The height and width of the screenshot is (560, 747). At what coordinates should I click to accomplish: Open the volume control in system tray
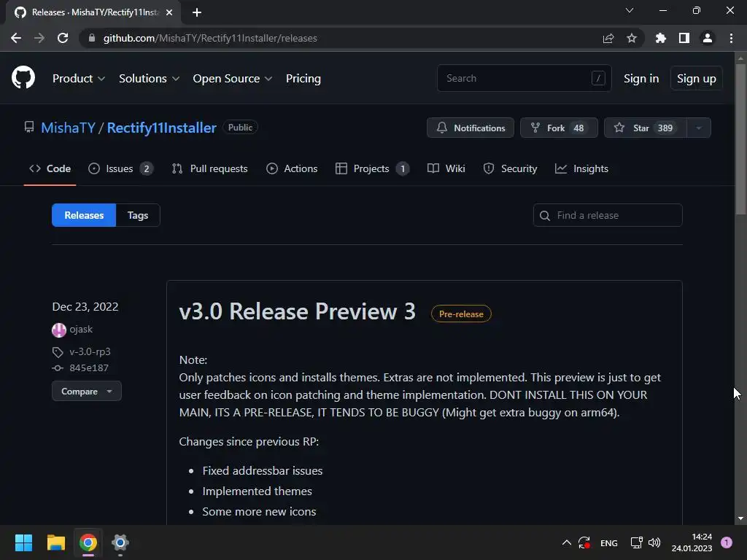654,542
